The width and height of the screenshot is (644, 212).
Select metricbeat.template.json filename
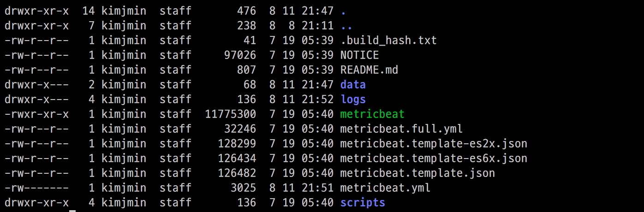click(417, 173)
